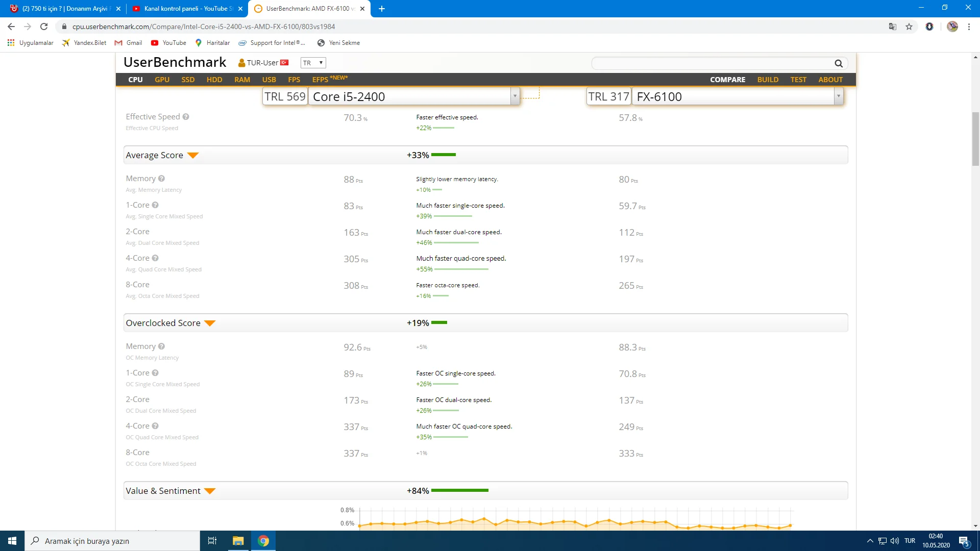
Task: Open the TR language dropdown
Action: (x=313, y=63)
